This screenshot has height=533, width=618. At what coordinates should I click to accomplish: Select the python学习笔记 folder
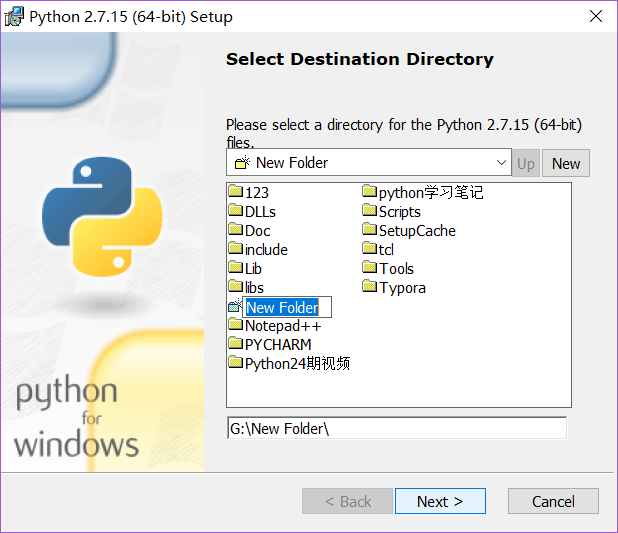[x=423, y=192]
